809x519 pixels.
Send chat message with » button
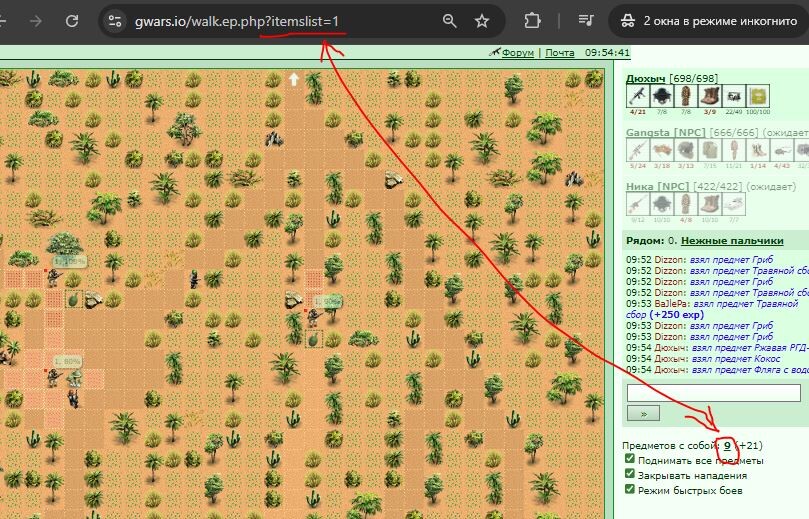coord(643,413)
